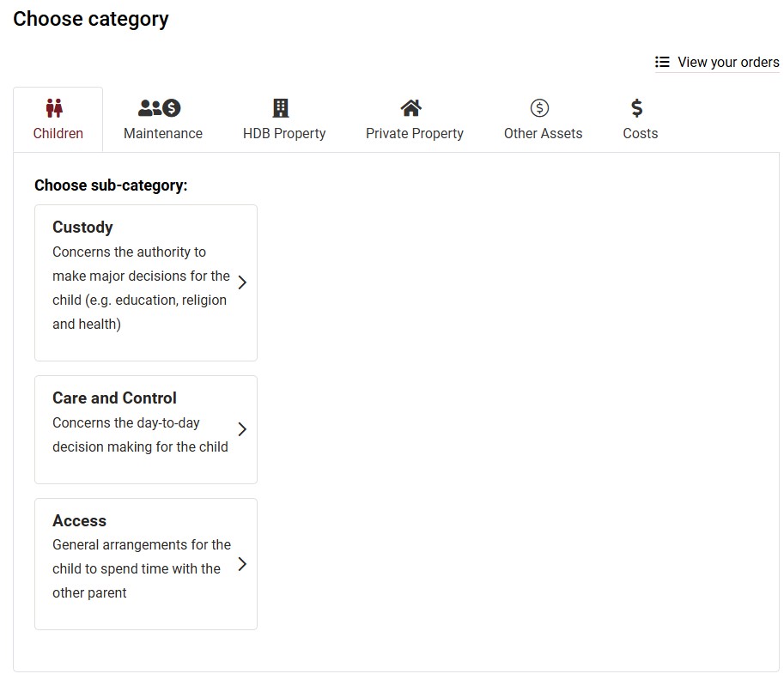Switch to the Maintenance tab label
This screenshot has height=680, width=784.
[x=163, y=133]
